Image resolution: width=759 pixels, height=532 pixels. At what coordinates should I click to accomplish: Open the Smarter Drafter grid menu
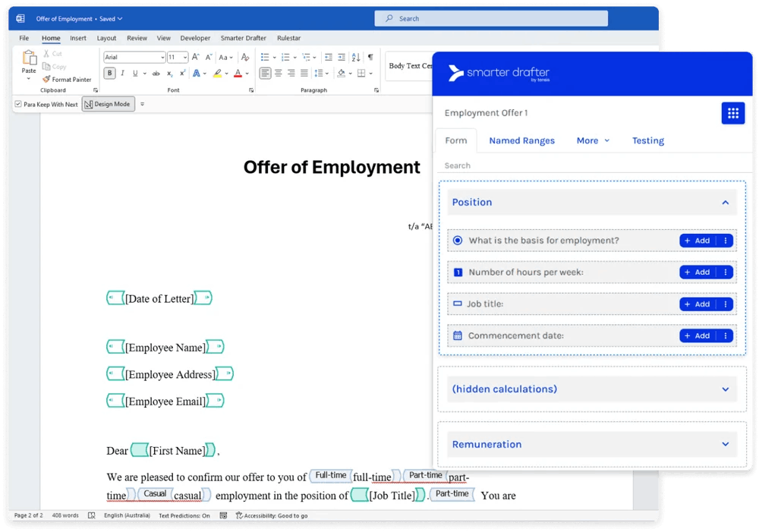click(732, 113)
